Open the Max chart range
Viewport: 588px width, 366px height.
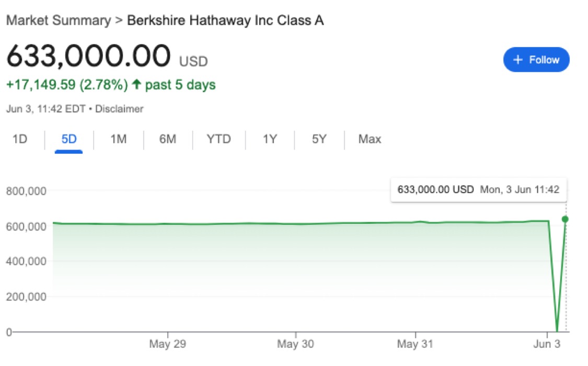[370, 140]
